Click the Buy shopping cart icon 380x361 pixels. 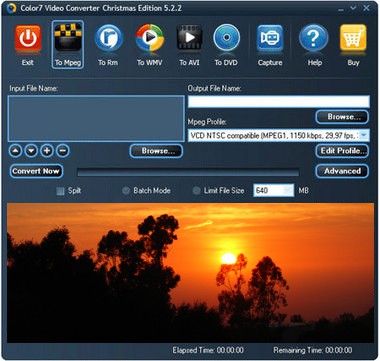point(353,38)
